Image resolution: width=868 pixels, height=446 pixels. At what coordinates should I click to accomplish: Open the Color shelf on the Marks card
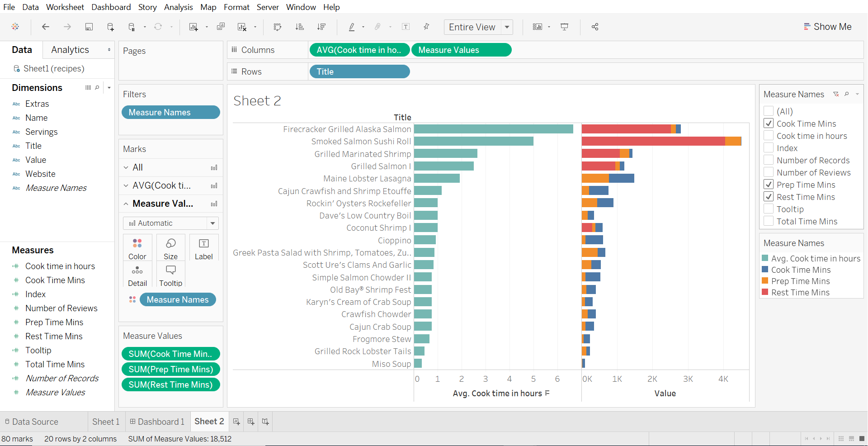click(x=137, y=247)
